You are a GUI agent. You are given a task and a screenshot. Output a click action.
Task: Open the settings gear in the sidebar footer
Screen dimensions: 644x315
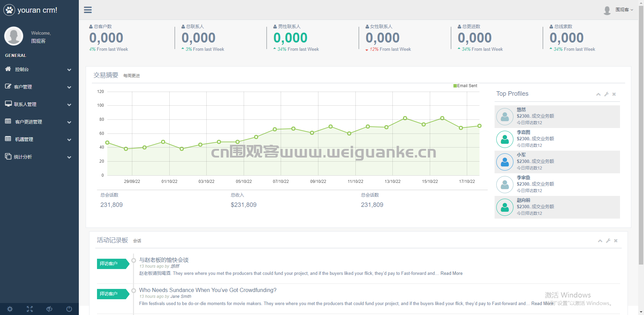[10, 309]
